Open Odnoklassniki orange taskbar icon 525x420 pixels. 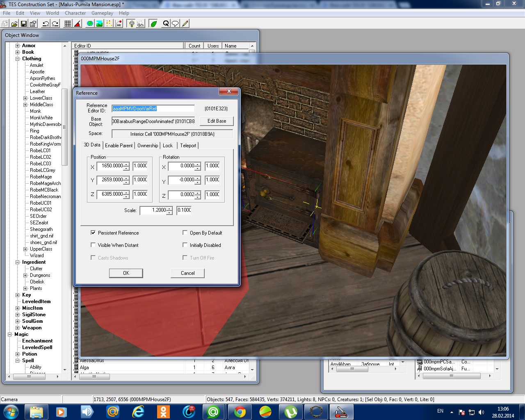(x=164, y=412)
